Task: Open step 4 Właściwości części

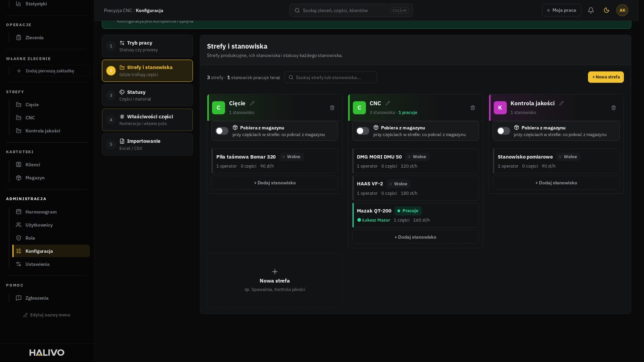Action: (147, 120)
